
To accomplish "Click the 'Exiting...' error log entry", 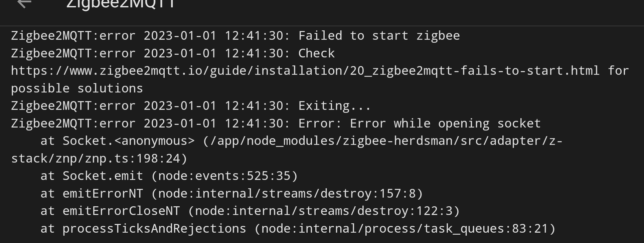I will (x=191, y=106).
